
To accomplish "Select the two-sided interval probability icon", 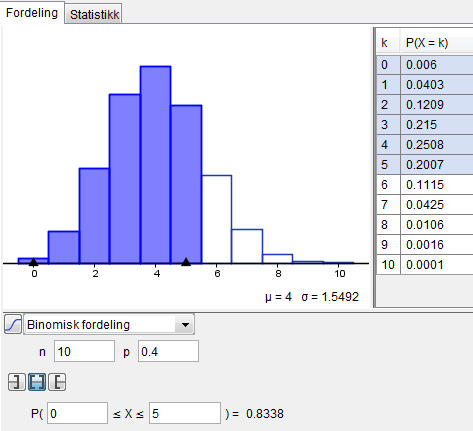I will 37,382.
